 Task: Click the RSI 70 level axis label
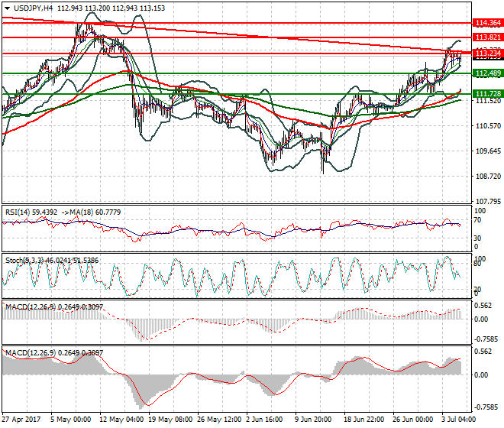point(477,220)
